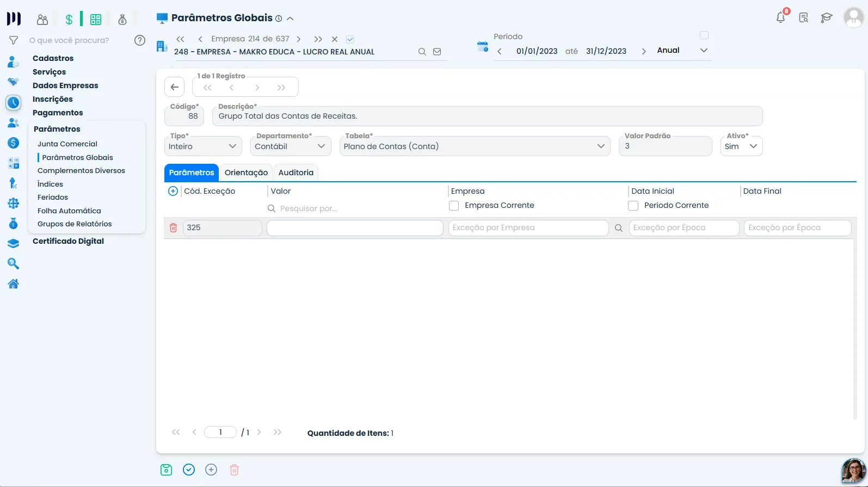868x487 pixels.
Task: Open the Departamento dropdown showing Contábil
Action: (x=291, y=146)
